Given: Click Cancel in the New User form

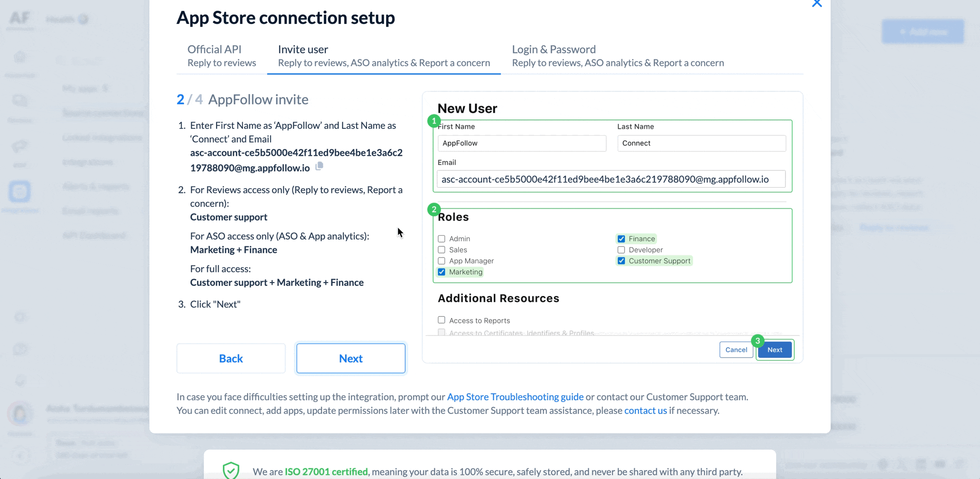Looking at the screenshot, I should (736, 350).
